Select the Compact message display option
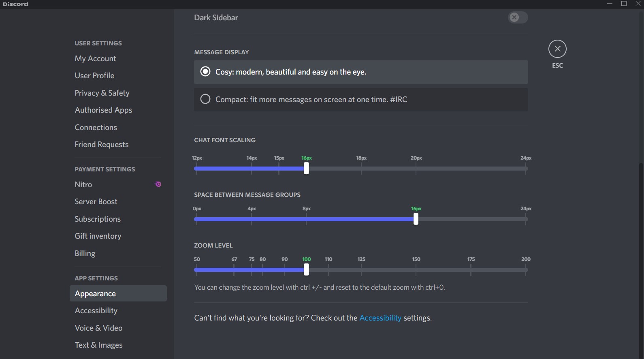This screenshot has height=359, width=644. click(205, 99)
